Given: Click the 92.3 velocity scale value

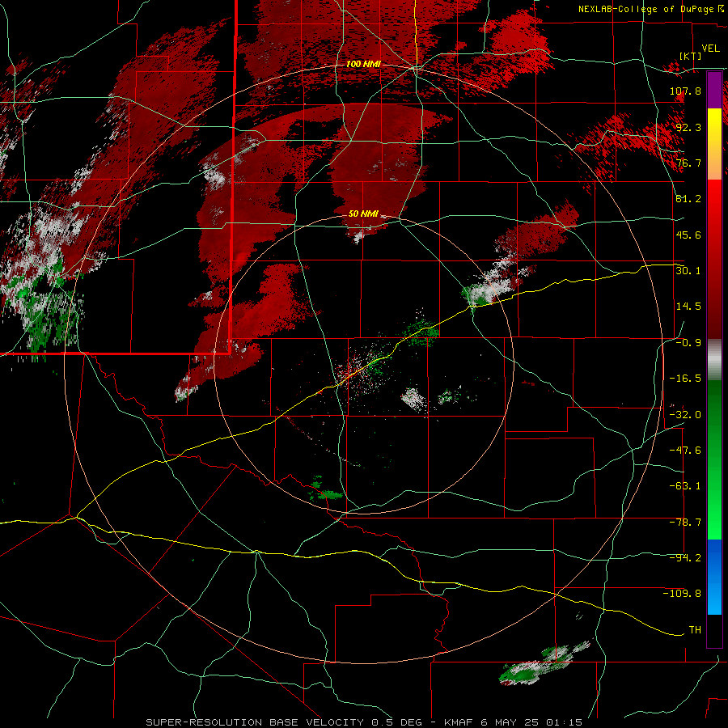Looking at the screenshot, I should tap(688, 127).
